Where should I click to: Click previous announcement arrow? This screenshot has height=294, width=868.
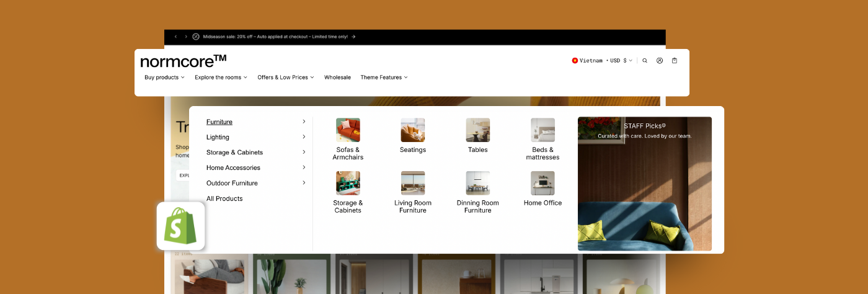click(175, 37)
